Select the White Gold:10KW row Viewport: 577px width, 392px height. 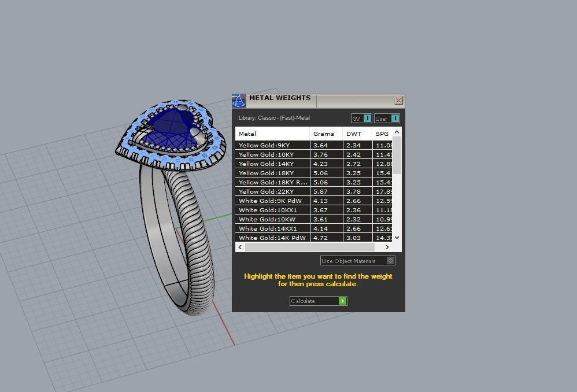pos(313,219)
